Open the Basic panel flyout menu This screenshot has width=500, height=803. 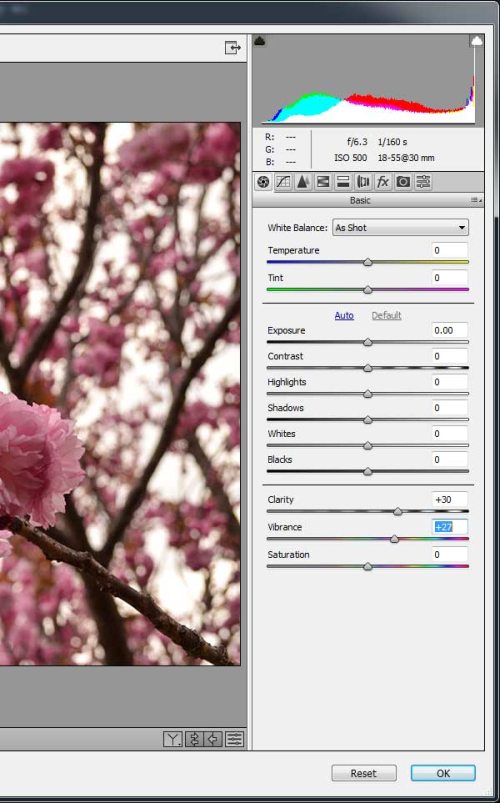pos(476,200)
